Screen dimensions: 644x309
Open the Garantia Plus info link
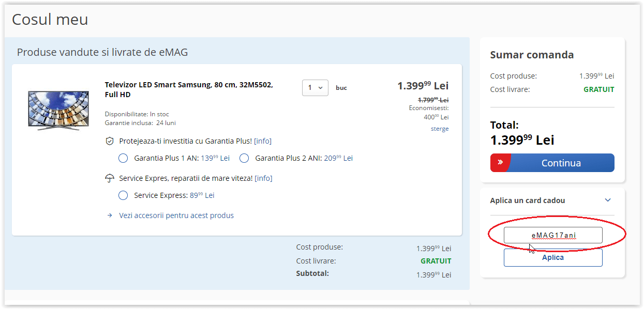263,141
